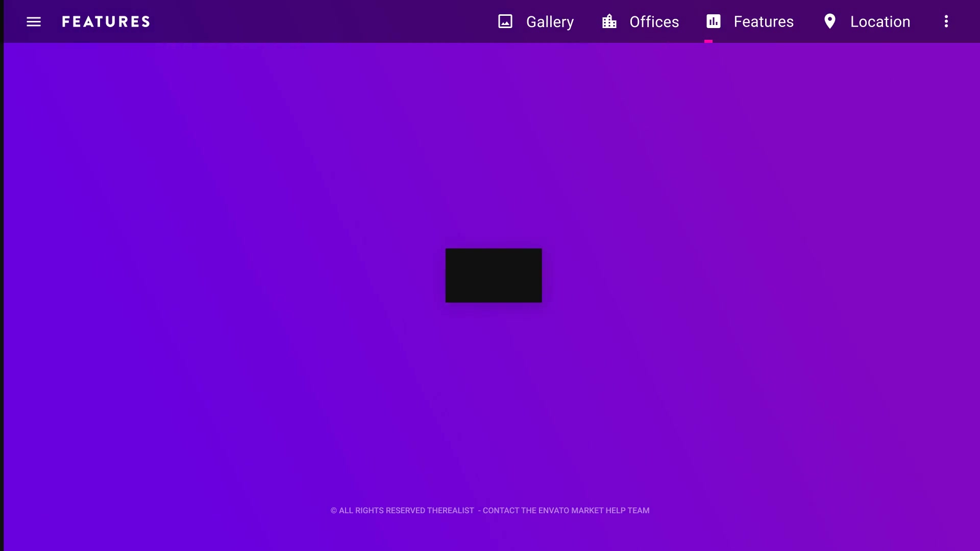Click the Offices building icon
980x551 pixels.
609,21
